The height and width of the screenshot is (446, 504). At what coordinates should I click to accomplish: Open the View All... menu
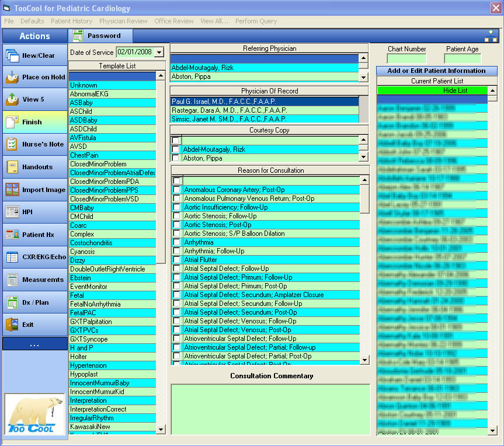tap(214, 21)
